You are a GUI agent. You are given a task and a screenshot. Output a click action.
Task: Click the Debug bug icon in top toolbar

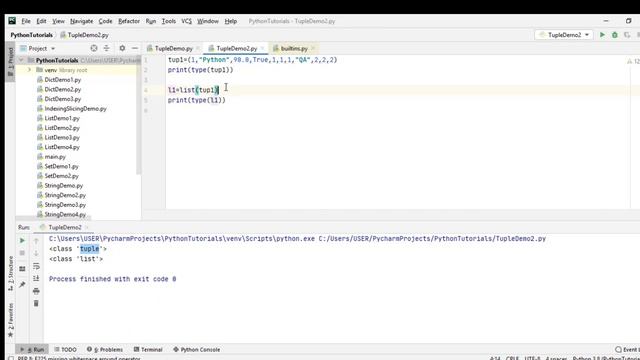pos(615,35)
